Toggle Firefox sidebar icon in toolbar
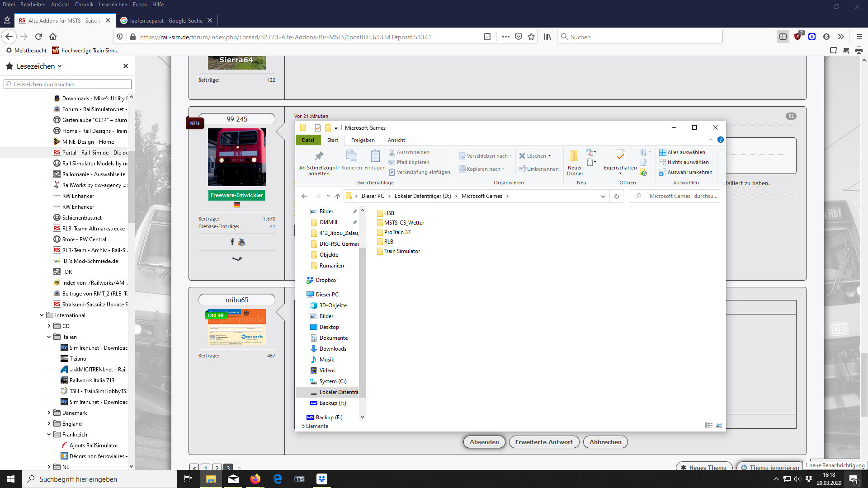This screenshot has height=488, width=868. click(783, 37)
